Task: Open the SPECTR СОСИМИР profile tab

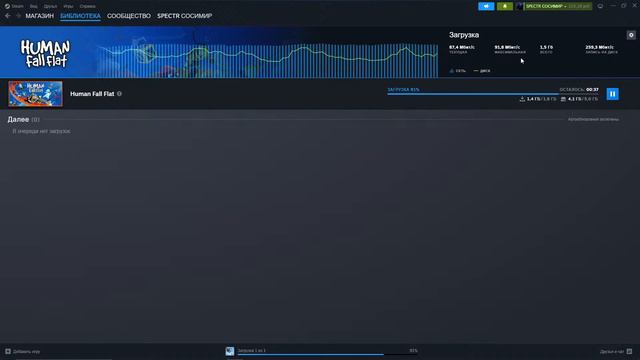Action: 184,16
